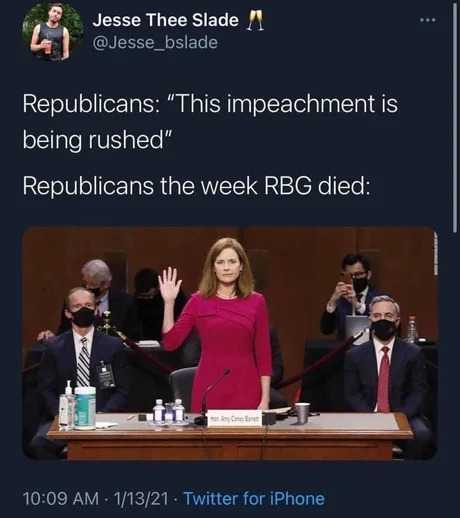This screenshot has width=460, height=518.
Task: Click the name placard on the hearing table
Action: click(234, 419)
